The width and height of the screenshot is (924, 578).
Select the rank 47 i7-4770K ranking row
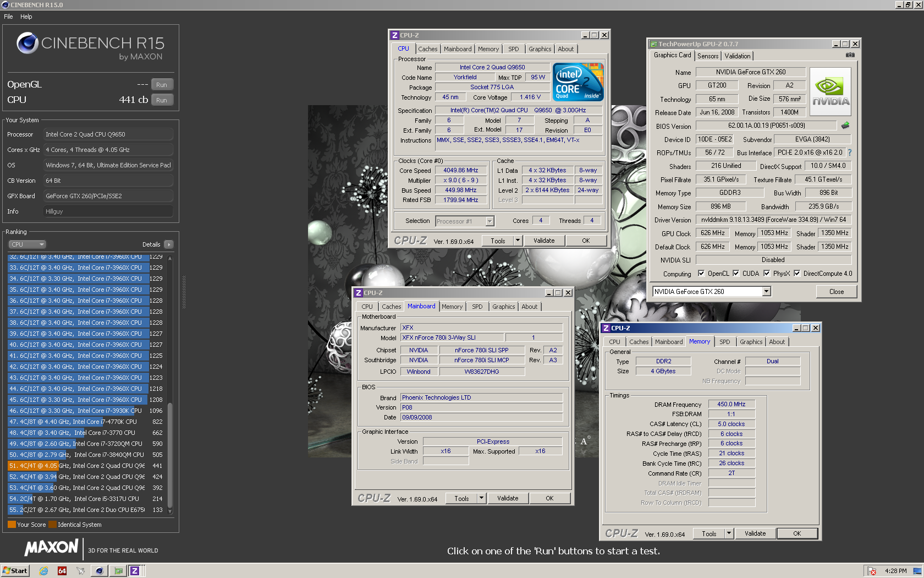[86, 422]
